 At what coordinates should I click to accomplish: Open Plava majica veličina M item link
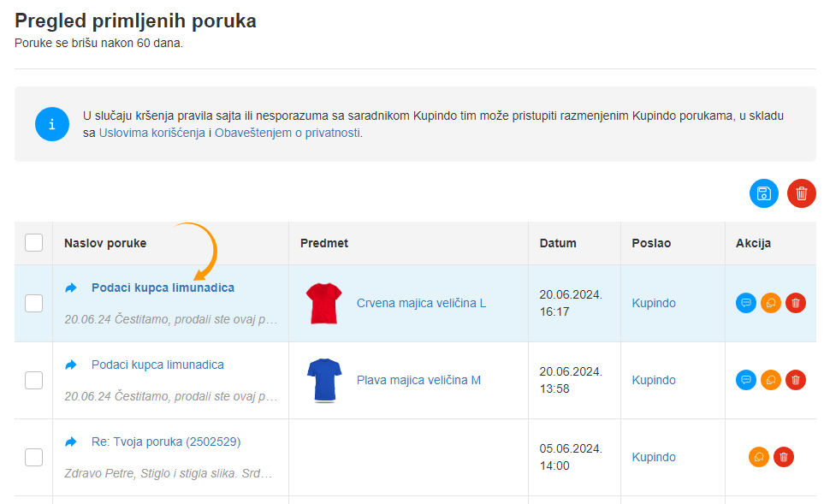tap(418, 380)
